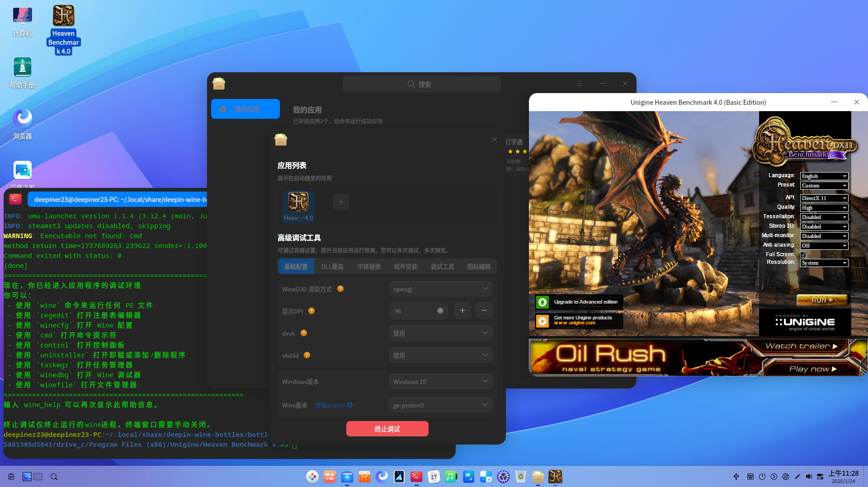This screenshot has height=487, width=868.
Task: Click the 搜索 search field
Action: [421, 84]
